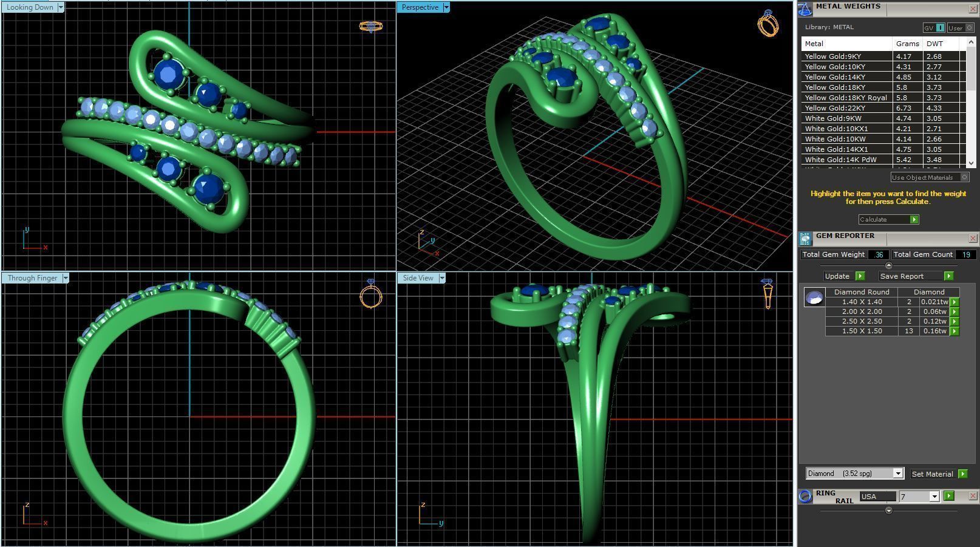Click metal list scroll down arrow
This screenshot has height=547, width=980.
(970, 163)
